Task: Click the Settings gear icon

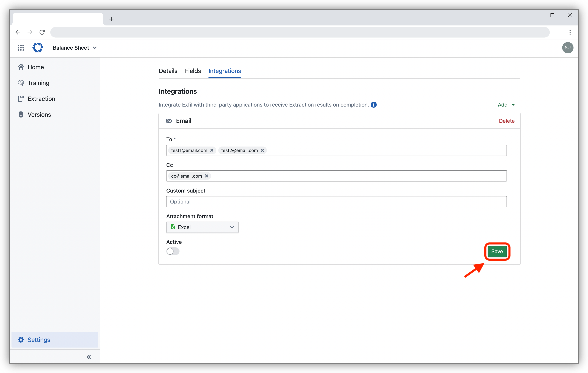Action: point(21,339)
